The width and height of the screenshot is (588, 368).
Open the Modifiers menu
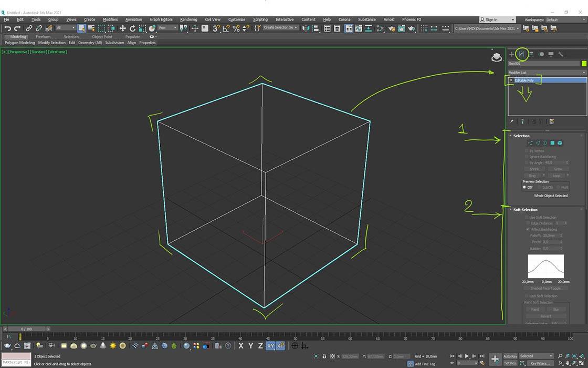tap(110, 19)
